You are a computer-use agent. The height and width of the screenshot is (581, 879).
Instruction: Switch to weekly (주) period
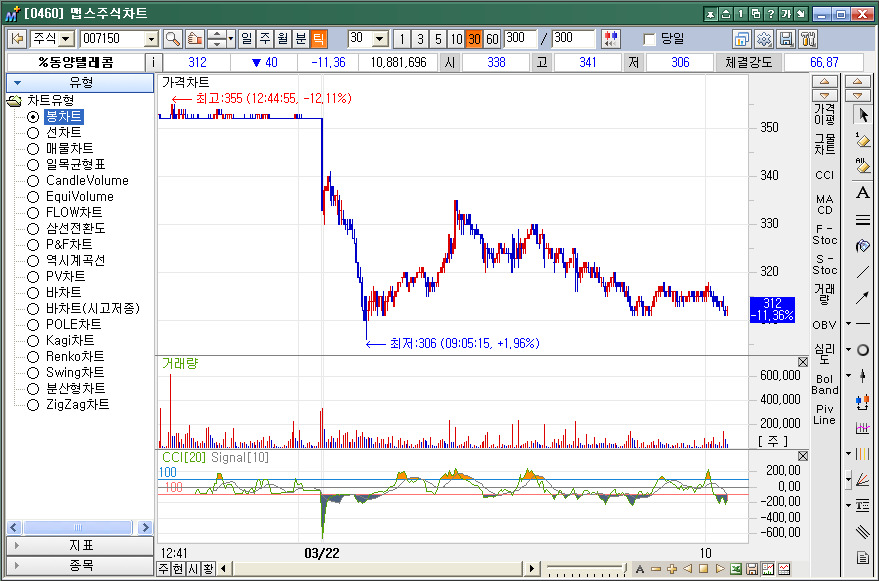tap(265, 39)
